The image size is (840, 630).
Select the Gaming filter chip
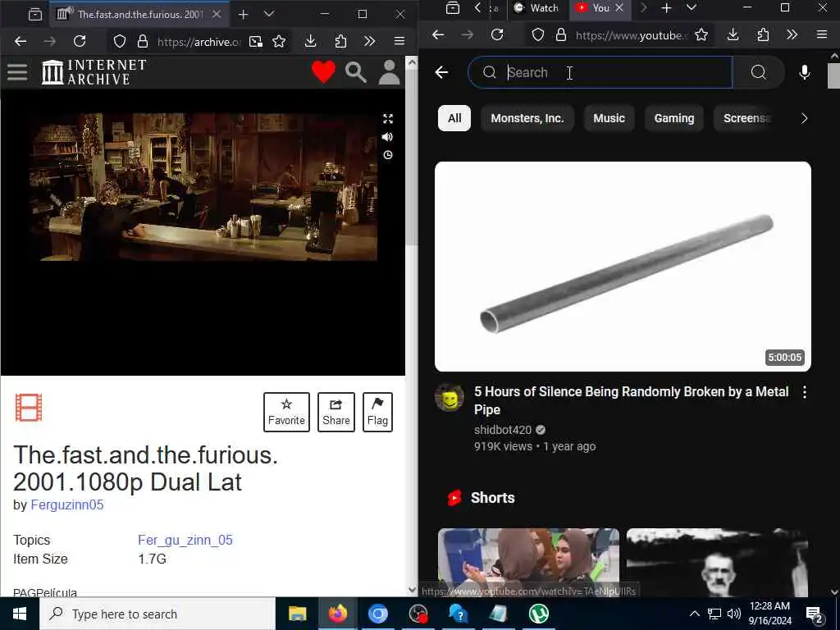674,118
